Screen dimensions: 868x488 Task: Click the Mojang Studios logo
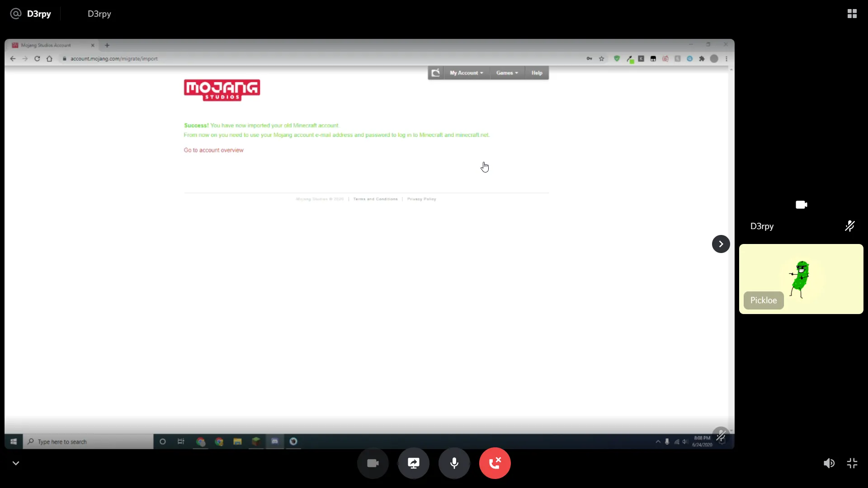[222, 89]
